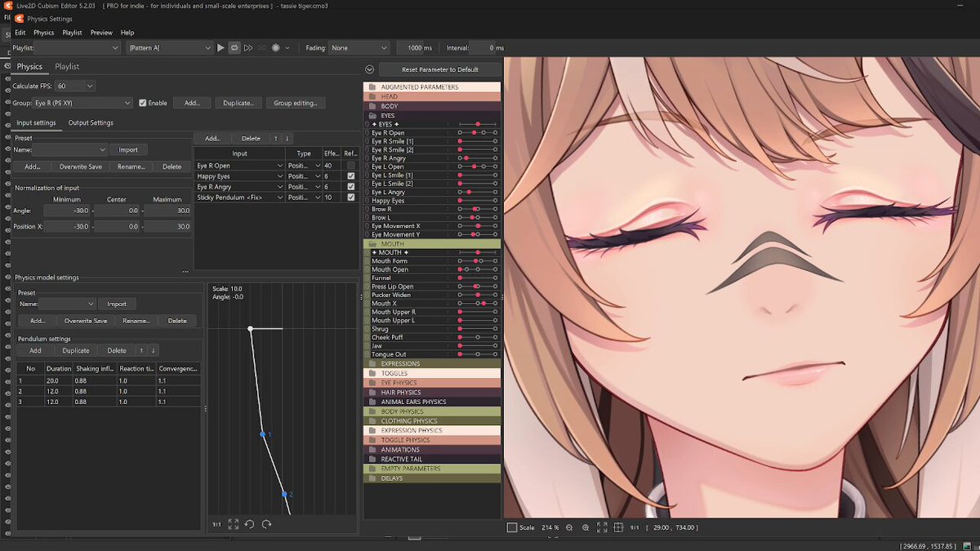Viewport: 980px width, 551px height.
Task: Zoom out the model canvas
Action: (x=569, y=527)
